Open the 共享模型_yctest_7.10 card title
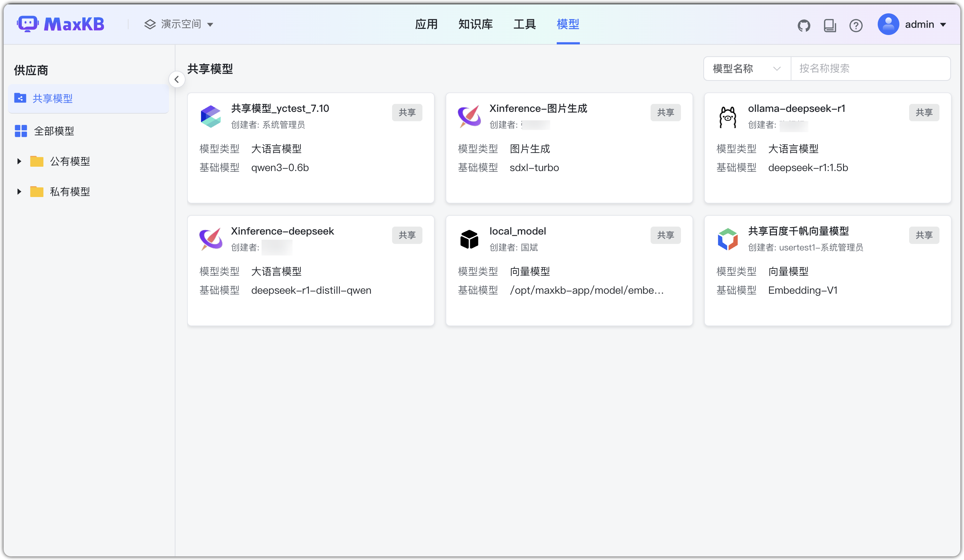Image resolution: width=964 pixels, height=560 pixels. pyautogui.click(x=280, y=109)
